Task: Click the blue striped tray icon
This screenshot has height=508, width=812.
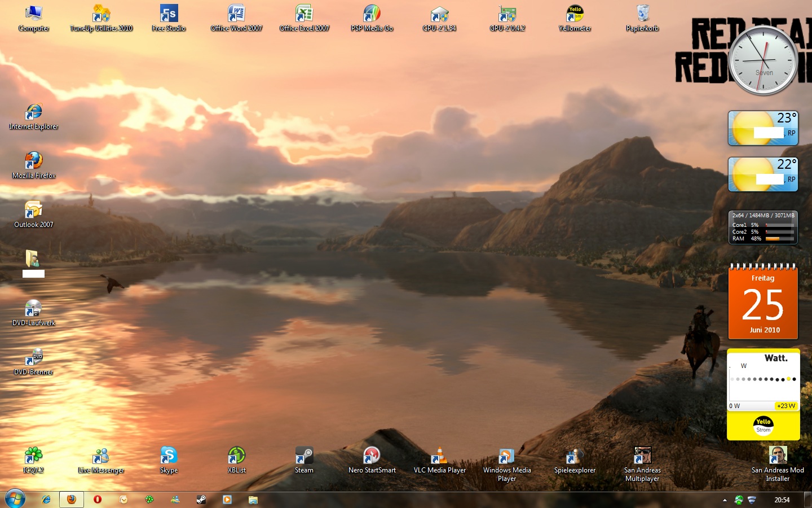Action: tap(752, 500)
